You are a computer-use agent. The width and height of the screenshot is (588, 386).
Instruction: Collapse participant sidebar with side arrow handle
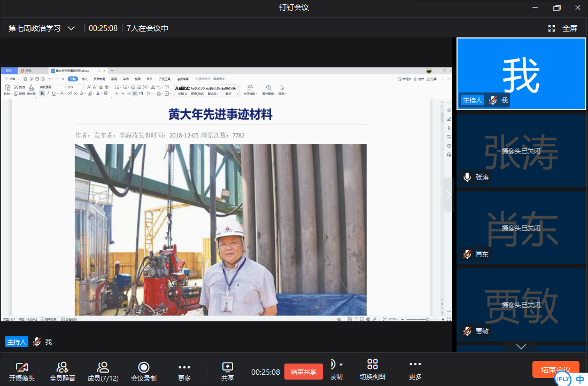[x=448, y=195]
